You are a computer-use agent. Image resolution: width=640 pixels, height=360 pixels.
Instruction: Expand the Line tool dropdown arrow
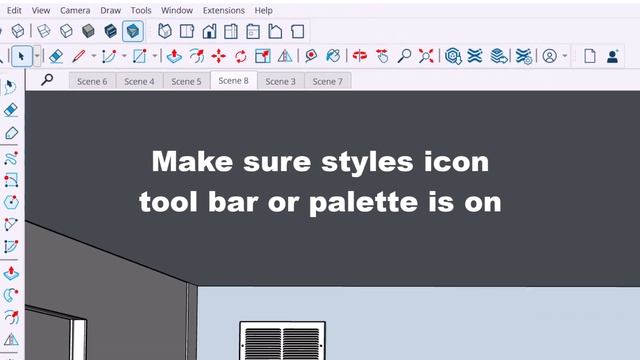[x=93, y=56]
